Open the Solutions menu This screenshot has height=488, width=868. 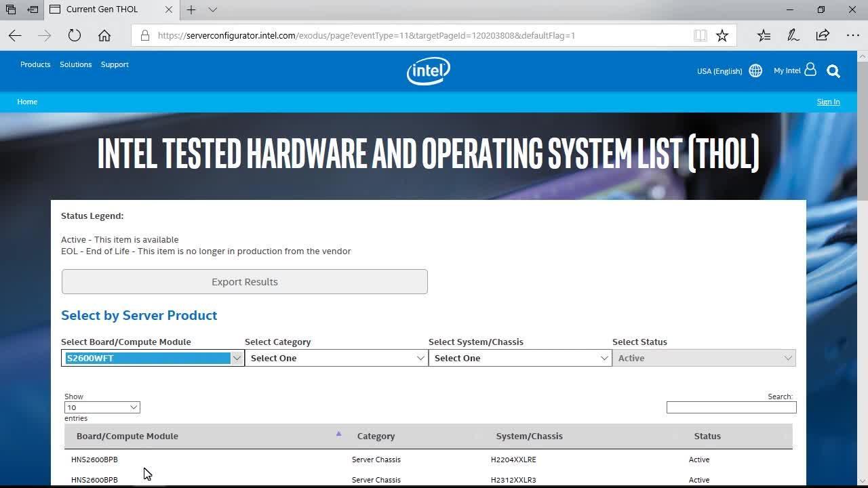click(75, 64)
